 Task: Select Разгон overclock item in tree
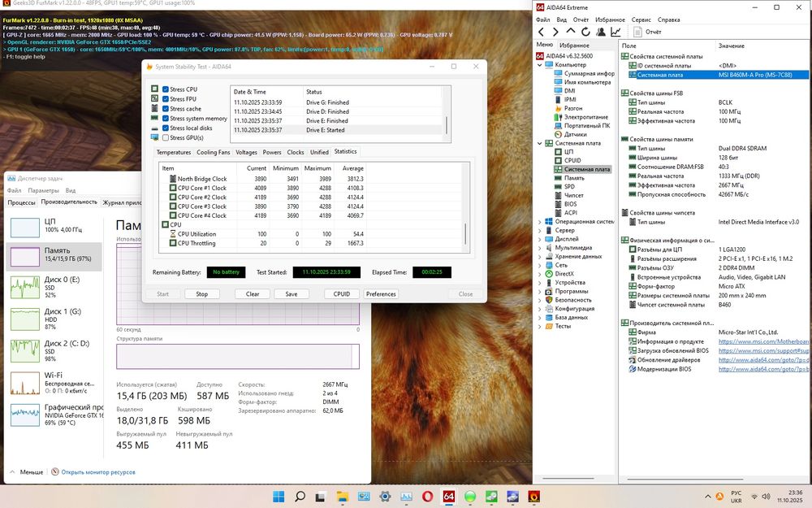[x=572, y=108]
